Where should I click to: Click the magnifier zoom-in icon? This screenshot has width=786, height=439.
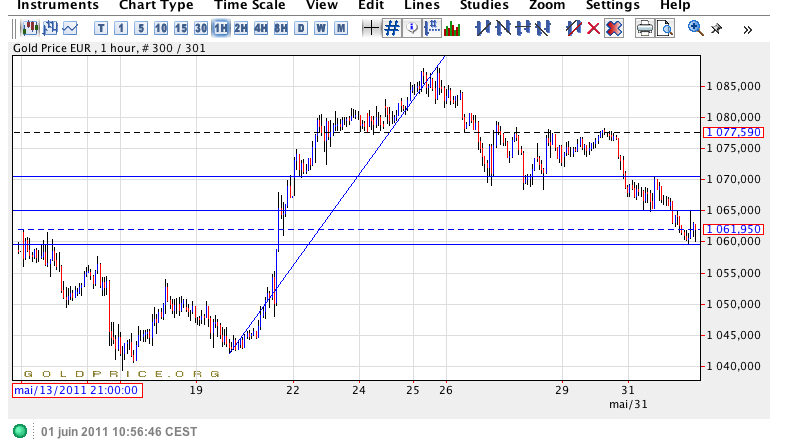[x=695, y=28]
